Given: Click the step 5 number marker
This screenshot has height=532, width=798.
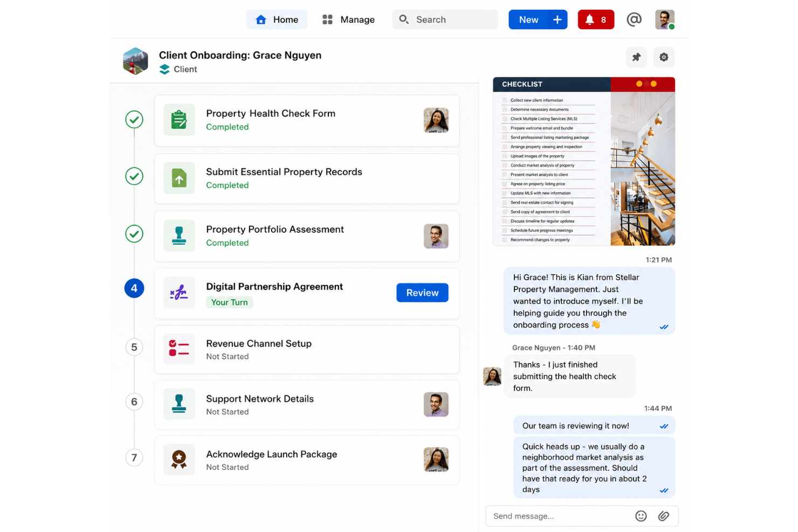Looking at the screenshot, I should point(134,347).
